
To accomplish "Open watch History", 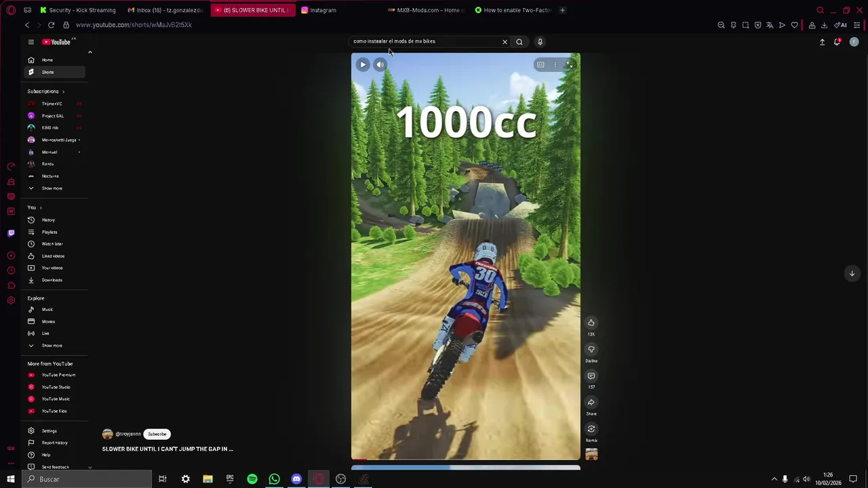I will (48, 220).
